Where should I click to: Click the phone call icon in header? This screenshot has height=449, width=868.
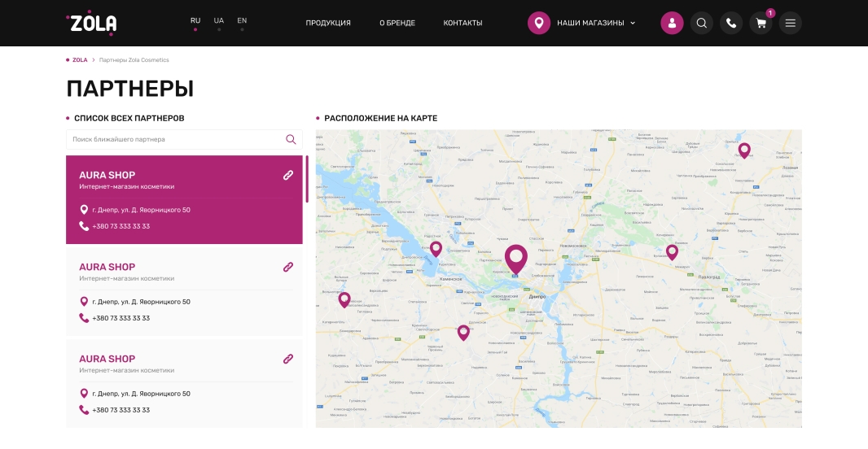(x=731, y=23)
